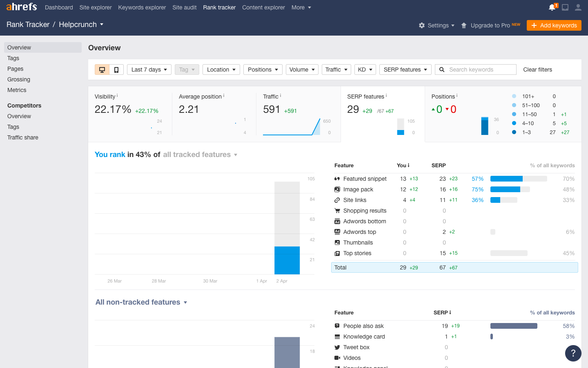Sort non-tracked features by SERP column
This screenshot has height=368, width=588.
coord(442,313)
